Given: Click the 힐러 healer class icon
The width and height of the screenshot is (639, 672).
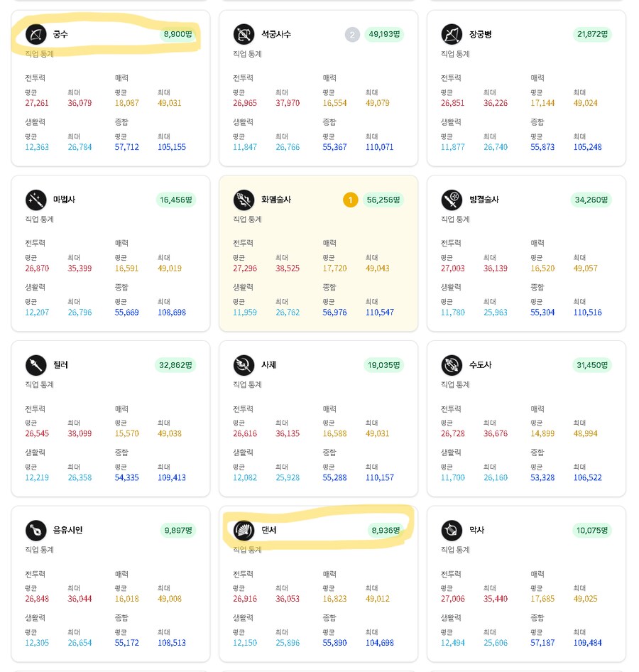Looking at the screenshot, I should [36, 365].
